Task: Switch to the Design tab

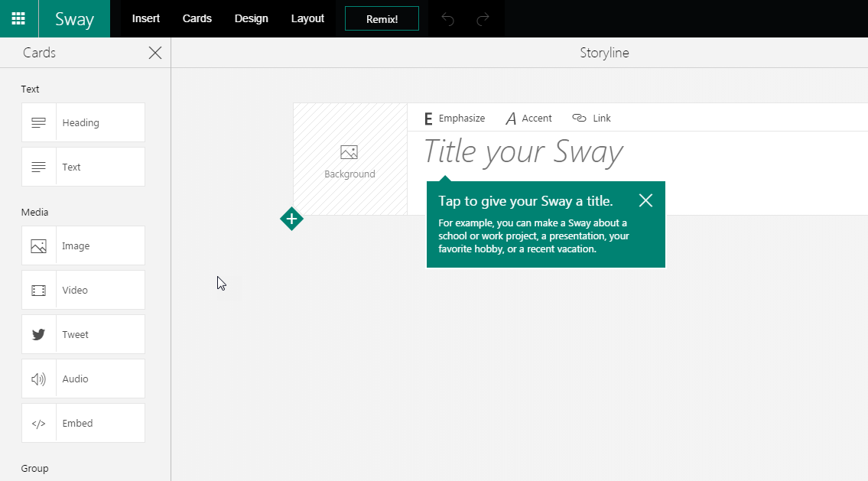Action: click(251, 18)
